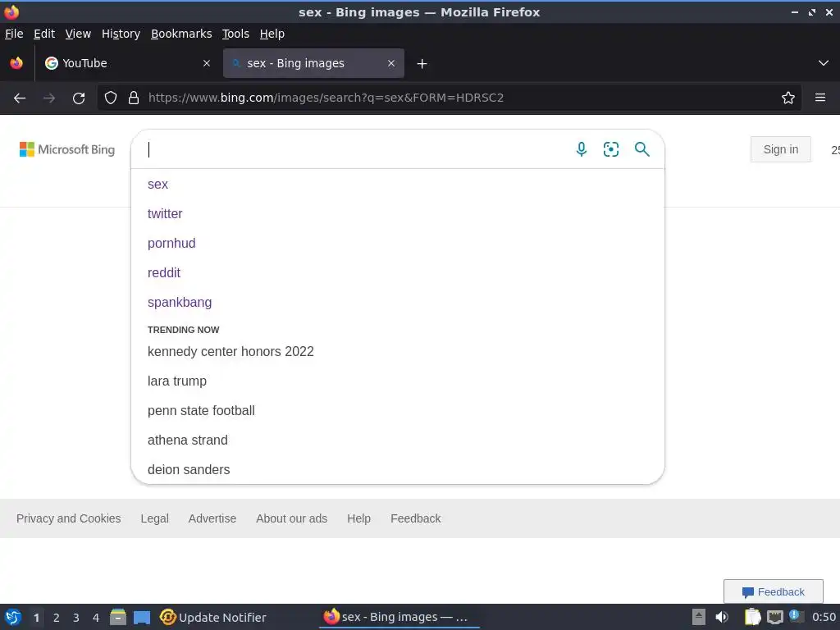Click the microphone voice search icon

[582, 149]
